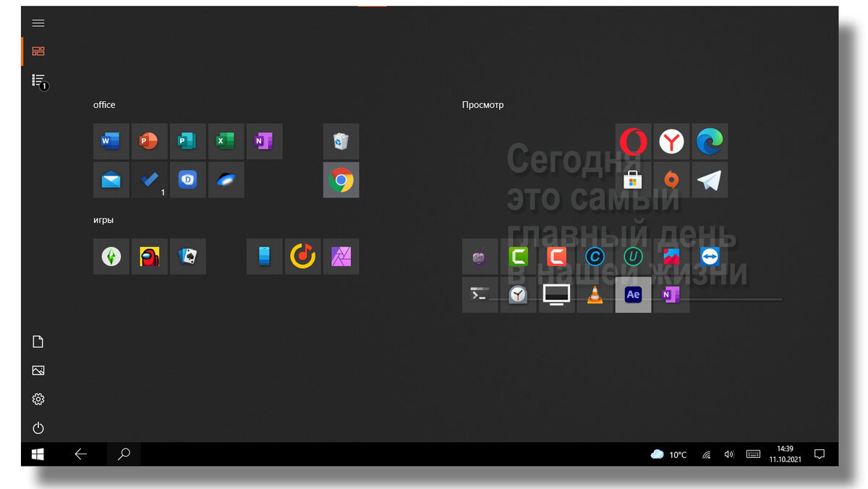Open the Action Center notifications
868x489 pixels.
[820, 454]
